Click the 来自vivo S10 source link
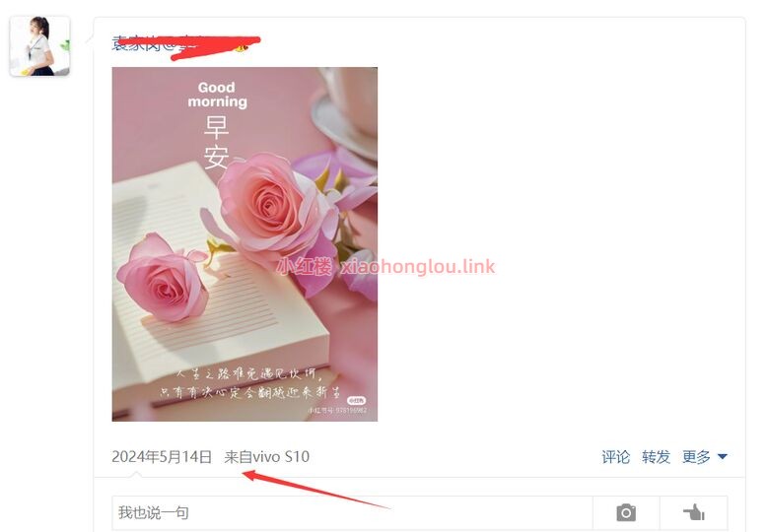The height and width of the screenshot is (532, 769). (x=267, y=456)
